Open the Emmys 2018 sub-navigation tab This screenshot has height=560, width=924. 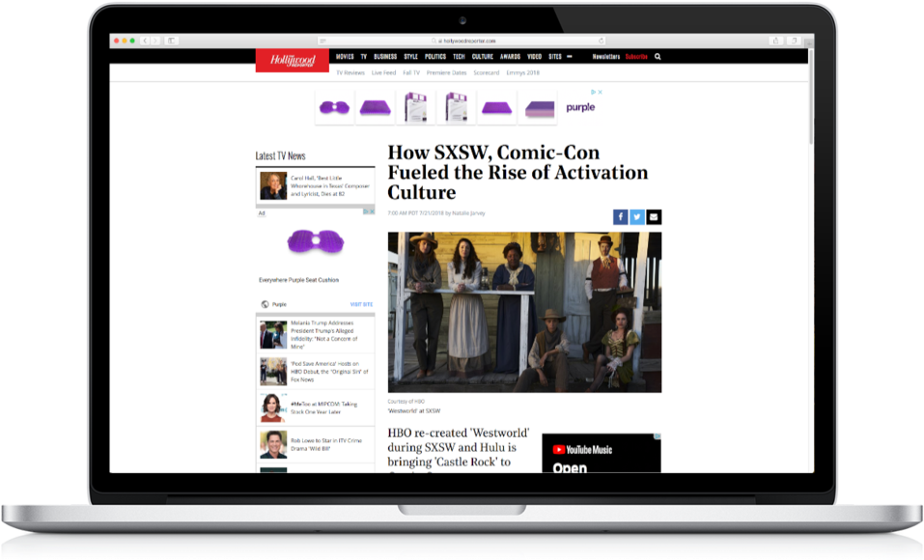point(522,72)
